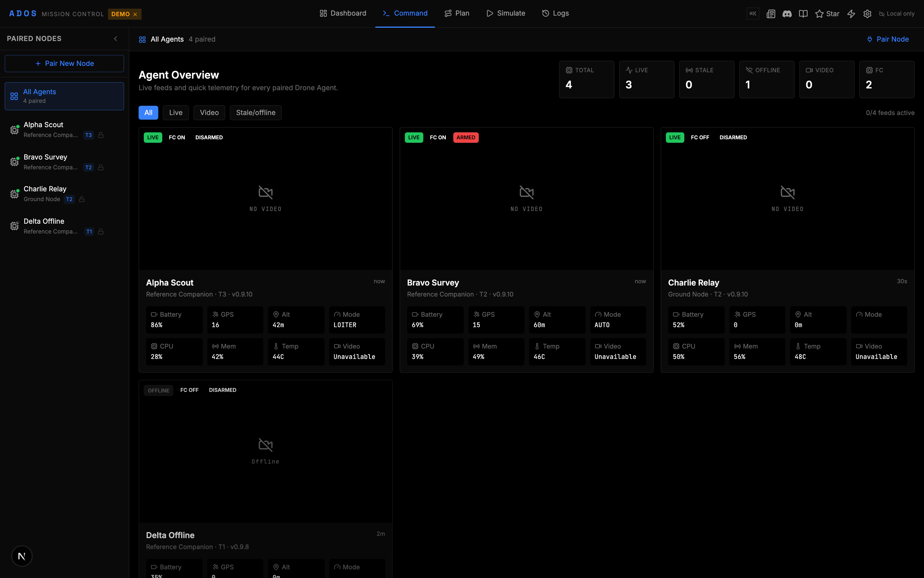Click Alpha Scout no-video camera icon
The width and height of the screenshot is (924, 578).
[x=265, y=192]
